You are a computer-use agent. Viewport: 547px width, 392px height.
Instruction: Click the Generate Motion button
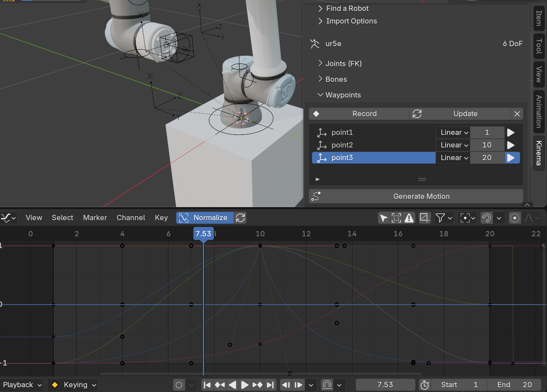(416, 196)
